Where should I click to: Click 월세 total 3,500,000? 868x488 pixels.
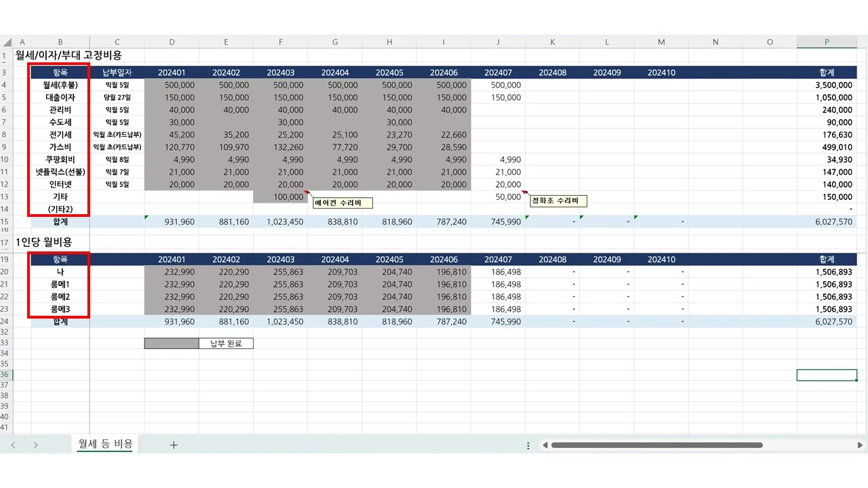click(827, 85)
